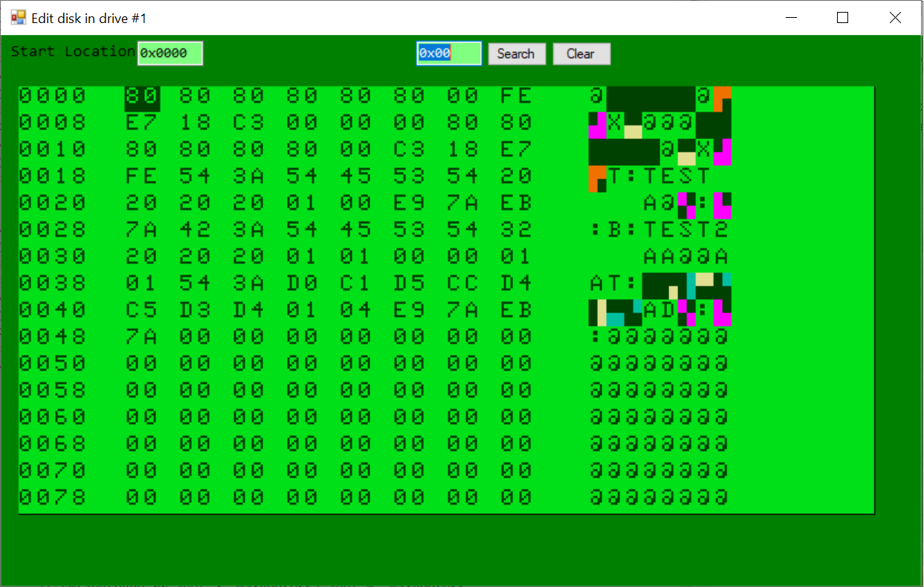Select byte D0 in row 0038
The width and height of the screenshot is (924, 587).
coord(303,283)
